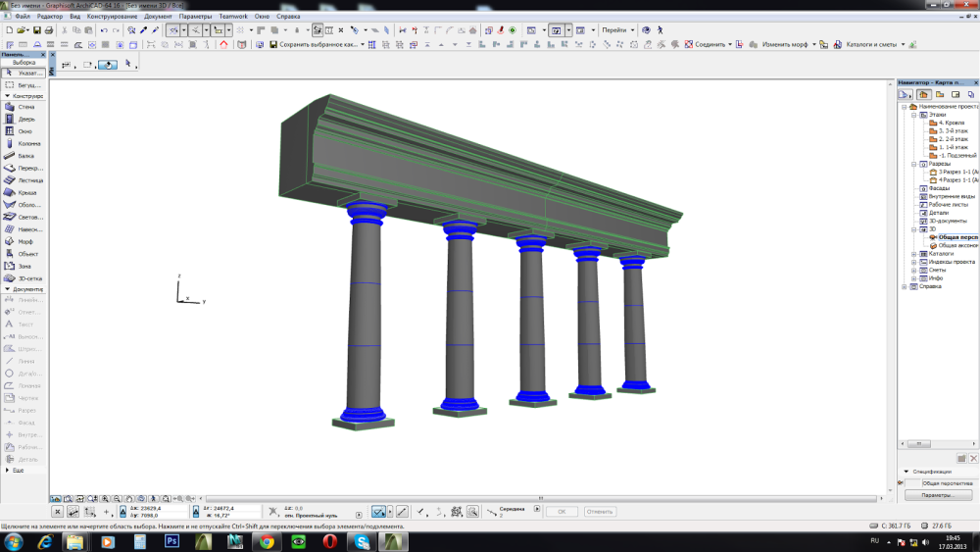Open the Редактор menu

(50, 17)
